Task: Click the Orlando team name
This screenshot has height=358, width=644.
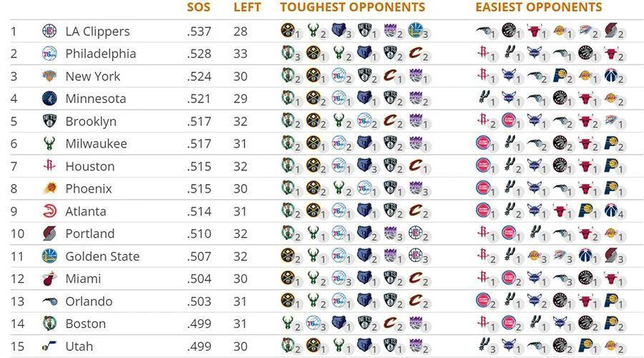Action: tap(89, 301)
